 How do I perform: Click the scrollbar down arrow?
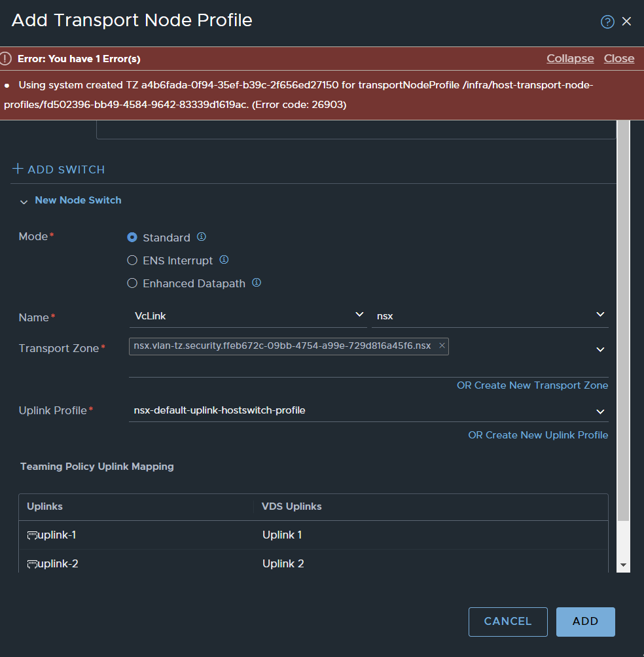624,565
